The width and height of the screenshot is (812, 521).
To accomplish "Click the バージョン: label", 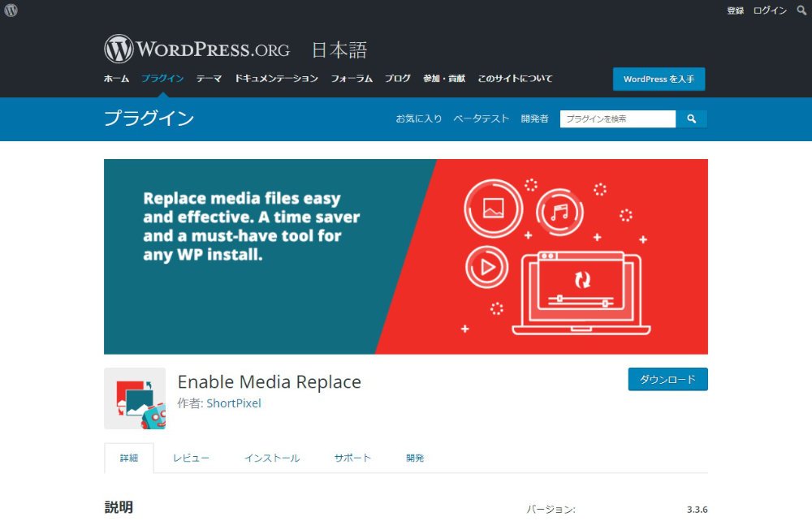I will coord(551,510).
